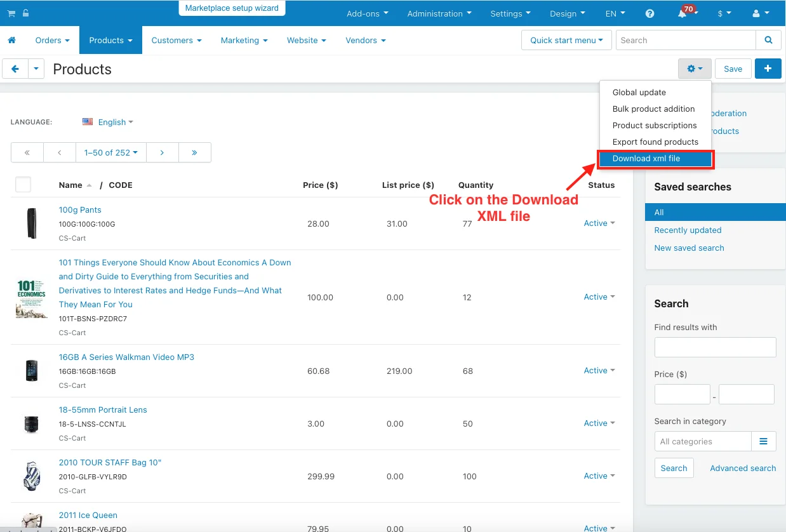786x532 pixels.
Task: Open the category list picker icon
Action: pos(764,441)
